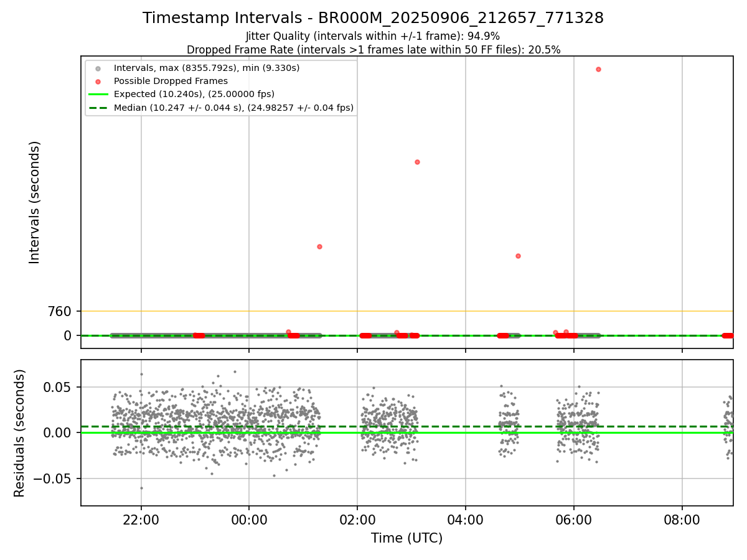Click the '08:00' time axis tick label
This screenshot has width=747, height=560.
[682, 519]
